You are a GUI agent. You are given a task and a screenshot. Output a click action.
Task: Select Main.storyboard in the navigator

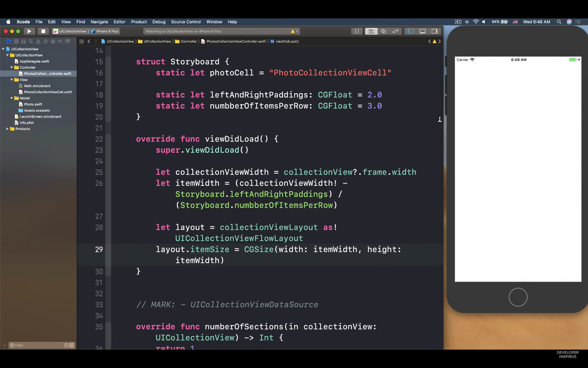[x=37, y=86]
